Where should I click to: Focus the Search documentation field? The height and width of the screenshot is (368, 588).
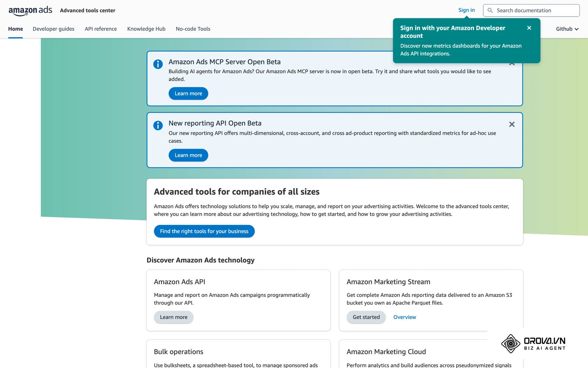point(531,10)
